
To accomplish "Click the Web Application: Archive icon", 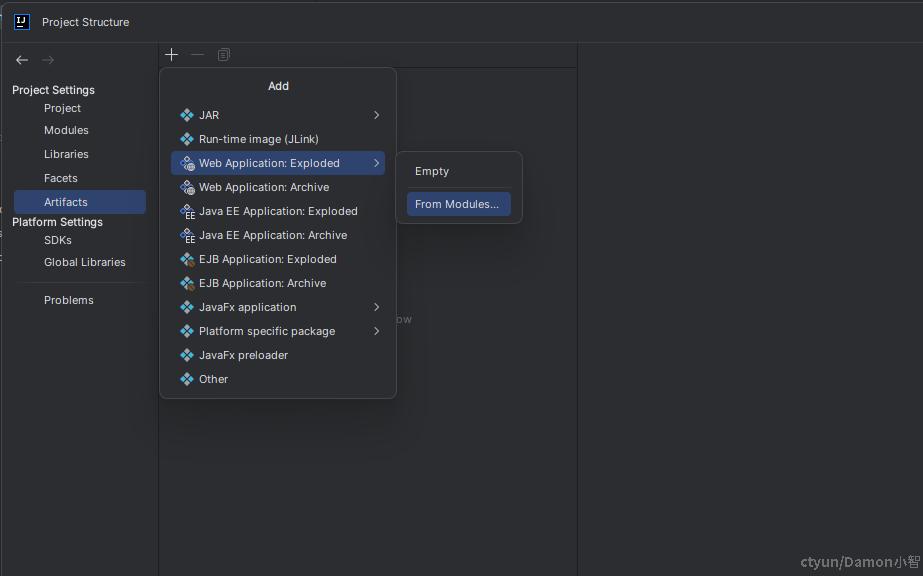I will pos(187,187).
